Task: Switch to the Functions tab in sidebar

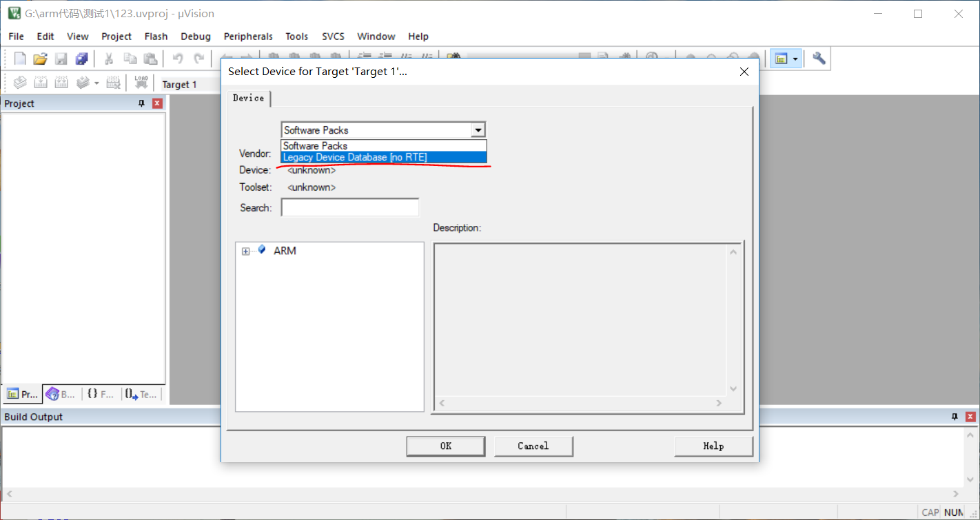Action: click(x=101, y=394)
